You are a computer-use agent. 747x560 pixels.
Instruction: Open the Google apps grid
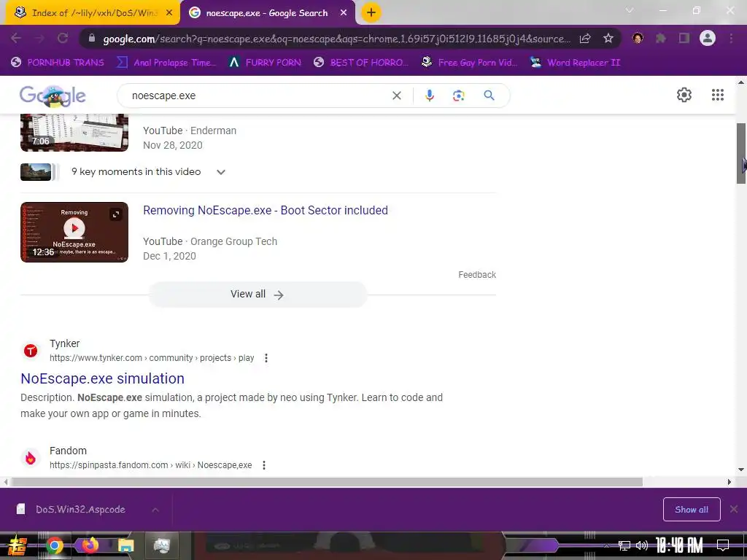click(718, 95)
